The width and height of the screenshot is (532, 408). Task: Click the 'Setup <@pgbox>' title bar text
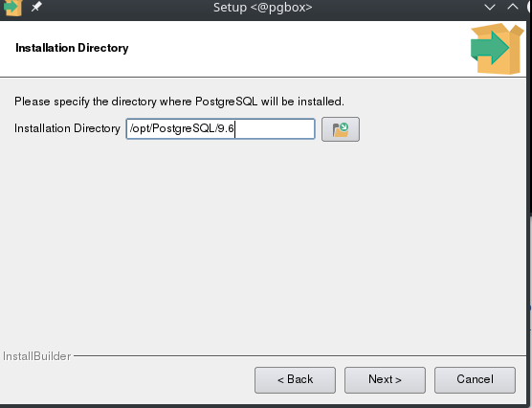pyautogui.click(x=262, y=7)
